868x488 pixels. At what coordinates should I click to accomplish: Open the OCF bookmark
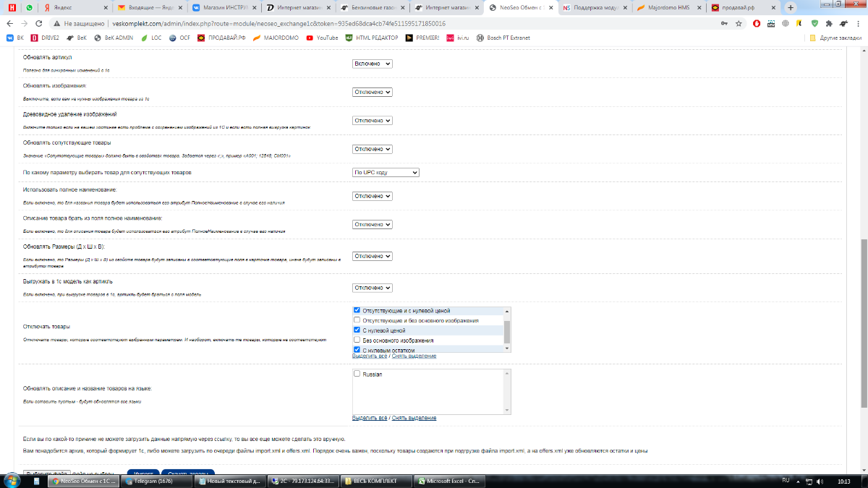[179, 38]
